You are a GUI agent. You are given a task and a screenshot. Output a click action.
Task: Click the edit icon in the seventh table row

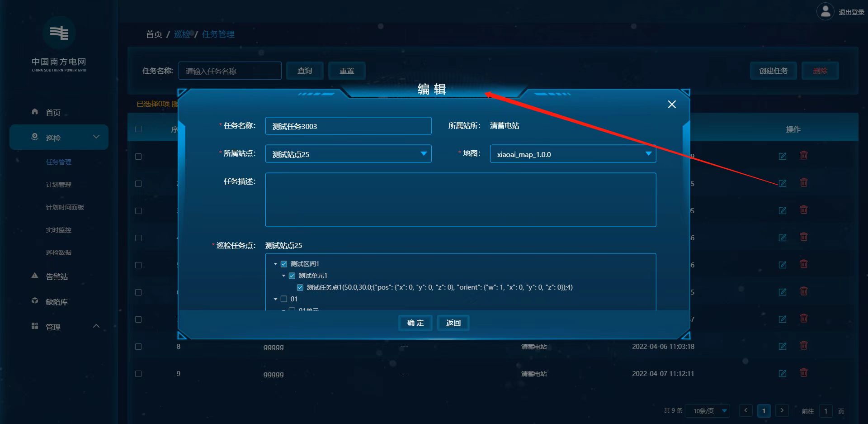point(782,319)
